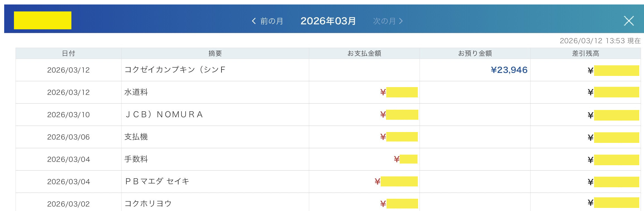Select the PBマエダ セイキ transaction entry
The width and height of the screenshot is (644, 211).
click(x=157, y=181)
